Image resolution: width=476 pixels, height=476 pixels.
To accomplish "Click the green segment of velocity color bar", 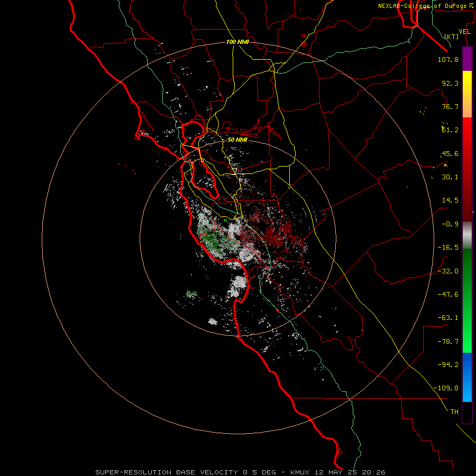I will pyautogui.click(x=467, y=300).
